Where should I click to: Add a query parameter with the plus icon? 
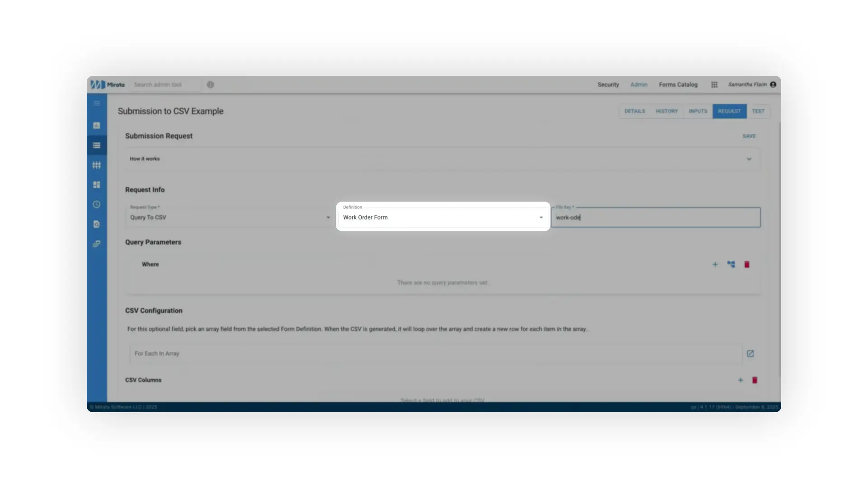point(715,264)
